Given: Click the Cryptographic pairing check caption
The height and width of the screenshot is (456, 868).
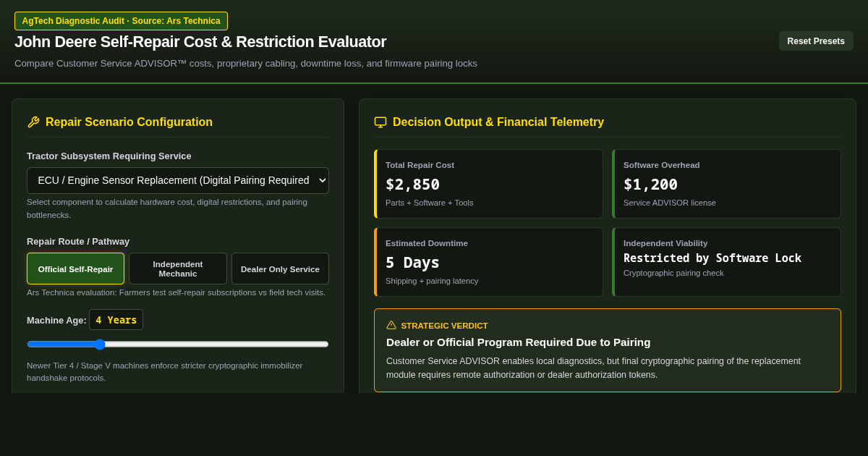Looking at the screenshot, I should point(673,273).
